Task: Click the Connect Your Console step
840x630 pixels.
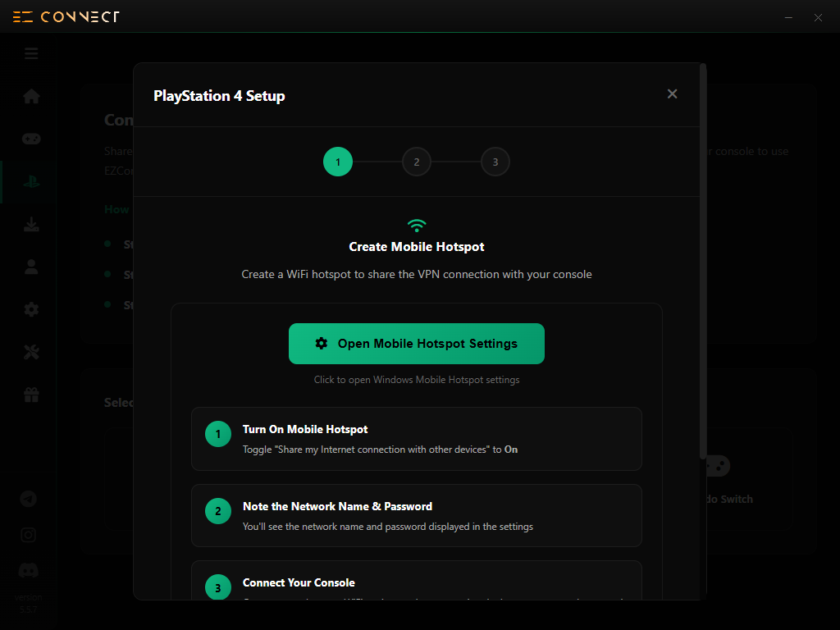Action: (417, 580)
